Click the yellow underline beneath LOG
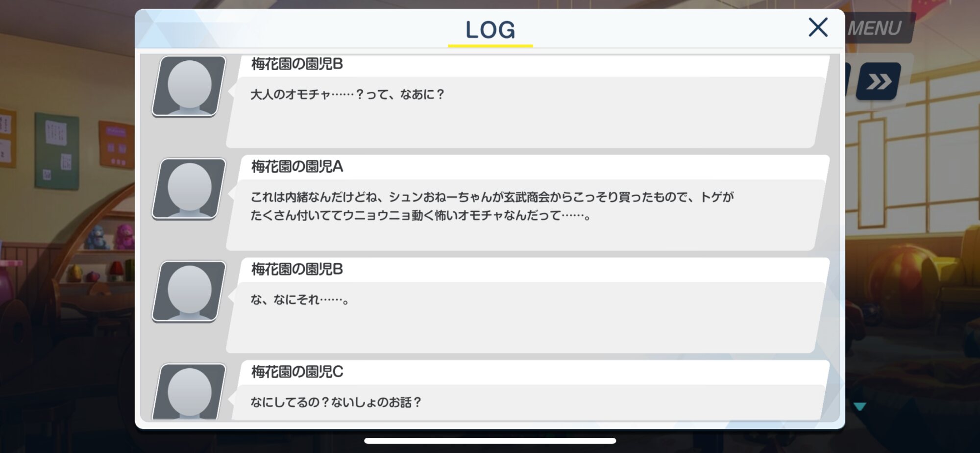The width and height of the screenshot is (980, 453). [490, 46]
